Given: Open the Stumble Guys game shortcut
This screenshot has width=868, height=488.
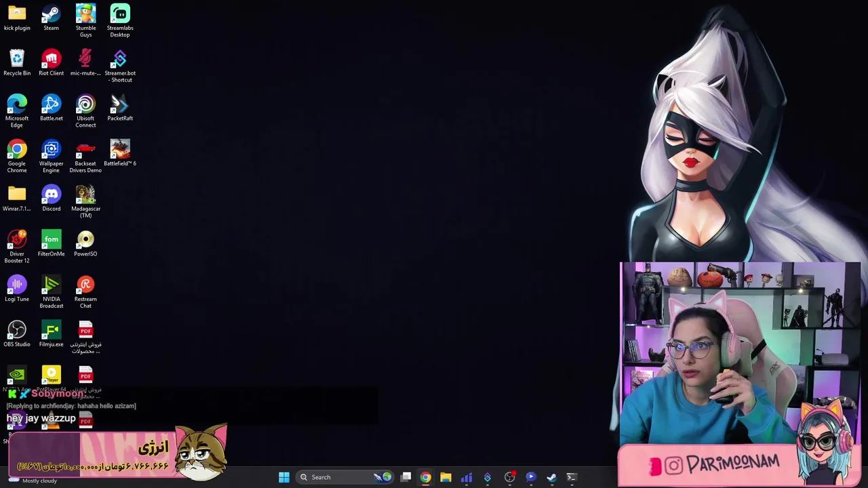Looking at the screenshot, I should pyautogui.click(x=85, y=20).
